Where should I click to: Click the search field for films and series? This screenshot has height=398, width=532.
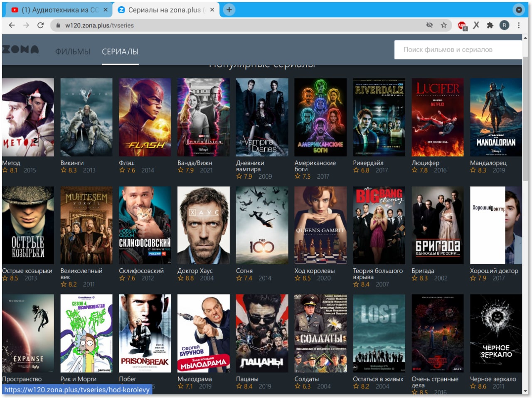(458, 49)
